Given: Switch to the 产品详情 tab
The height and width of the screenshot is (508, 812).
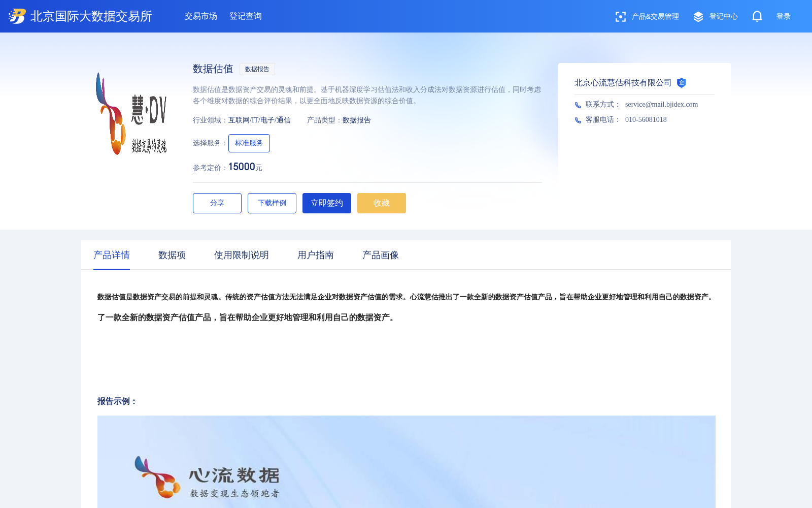Looking at the screenshot, I should coord(112,255).
